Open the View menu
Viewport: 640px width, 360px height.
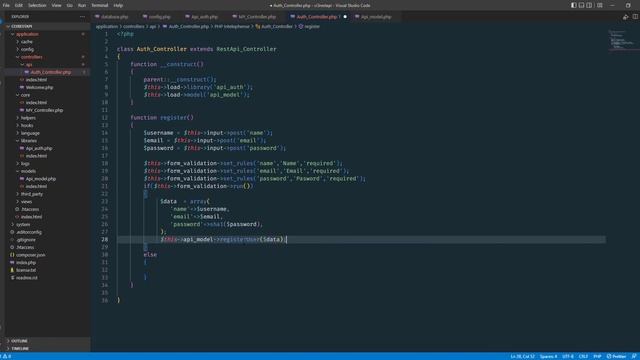tap(56, 5)
